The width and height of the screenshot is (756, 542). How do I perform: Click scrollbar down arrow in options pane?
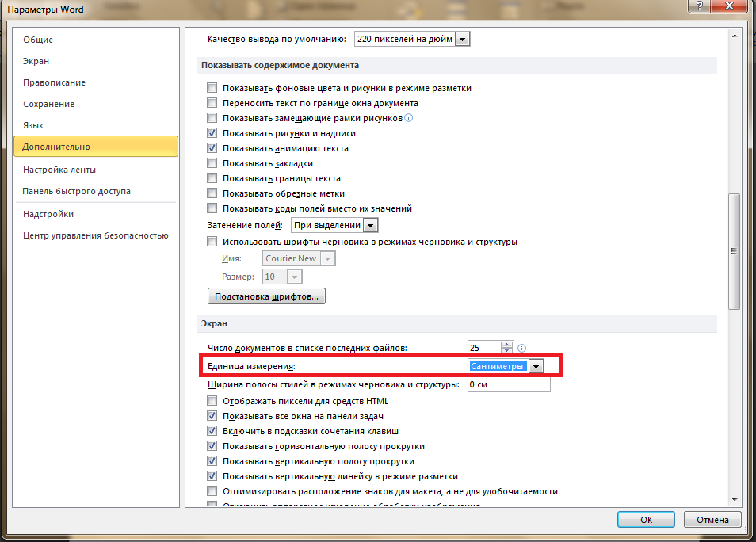tap(735, 500)
